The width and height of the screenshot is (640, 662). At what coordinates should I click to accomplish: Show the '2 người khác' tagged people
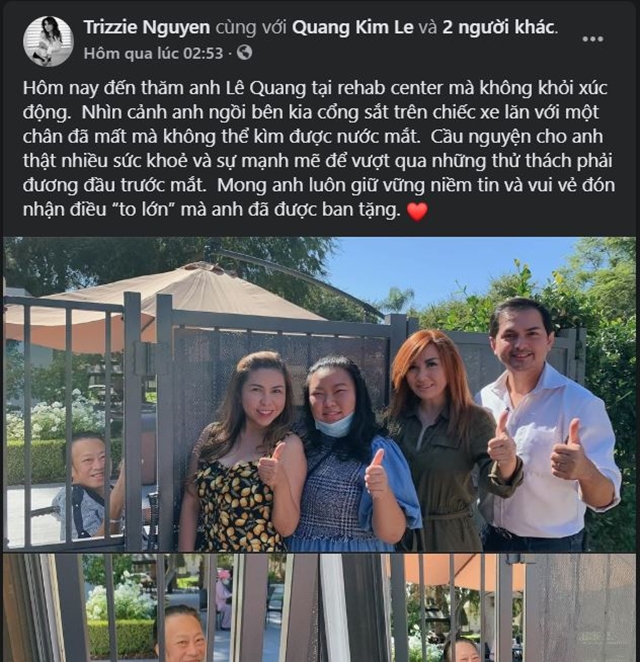[498, 27]
